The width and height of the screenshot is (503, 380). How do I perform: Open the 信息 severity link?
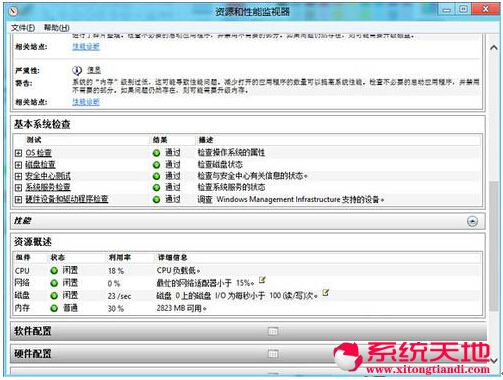pos(94,70)
